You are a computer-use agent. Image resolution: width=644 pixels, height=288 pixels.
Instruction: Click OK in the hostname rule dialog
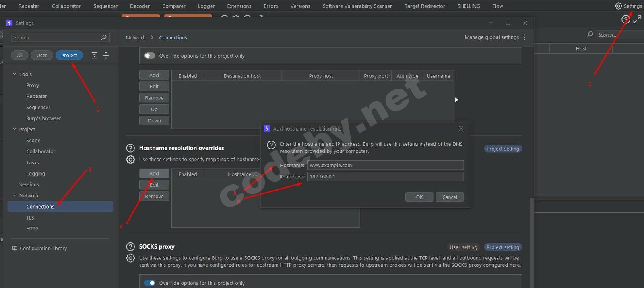[419, 197]
